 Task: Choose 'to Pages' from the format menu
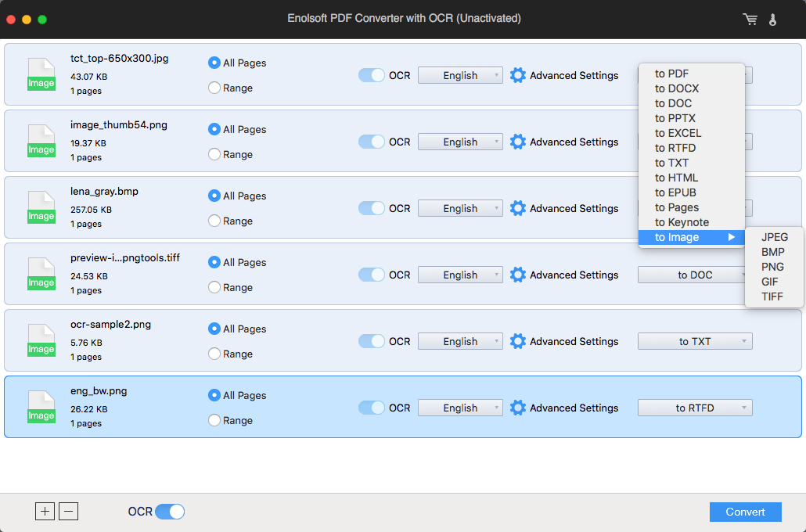click(692, 207)
